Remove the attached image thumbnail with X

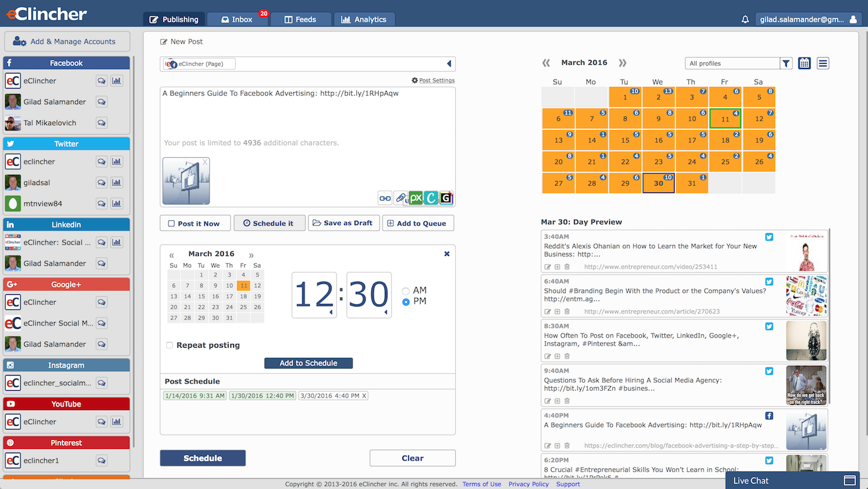tap(205, 162)
